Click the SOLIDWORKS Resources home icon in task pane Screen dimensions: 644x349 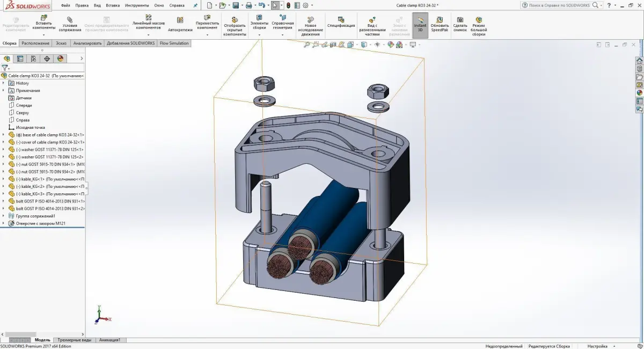[639, 61]
